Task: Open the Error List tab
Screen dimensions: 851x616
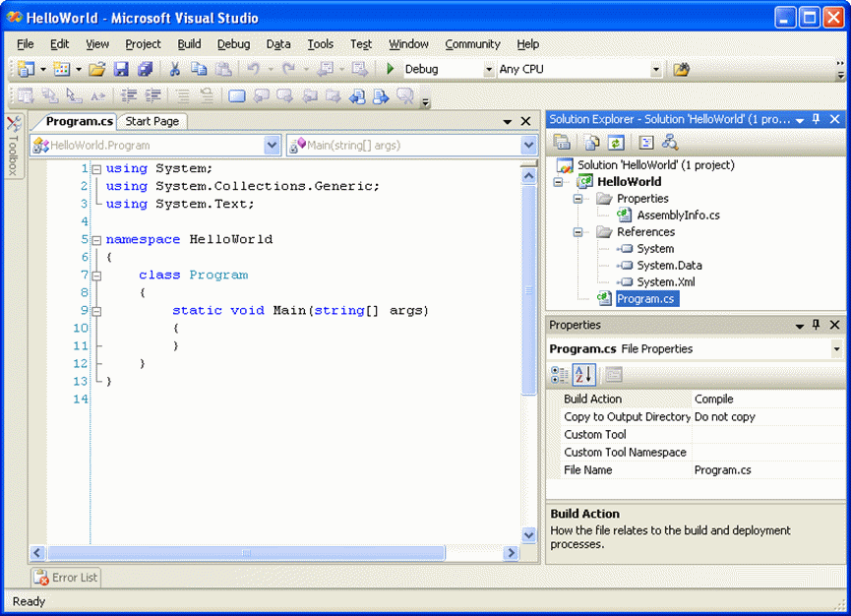Action: click(x=66, y=578)
